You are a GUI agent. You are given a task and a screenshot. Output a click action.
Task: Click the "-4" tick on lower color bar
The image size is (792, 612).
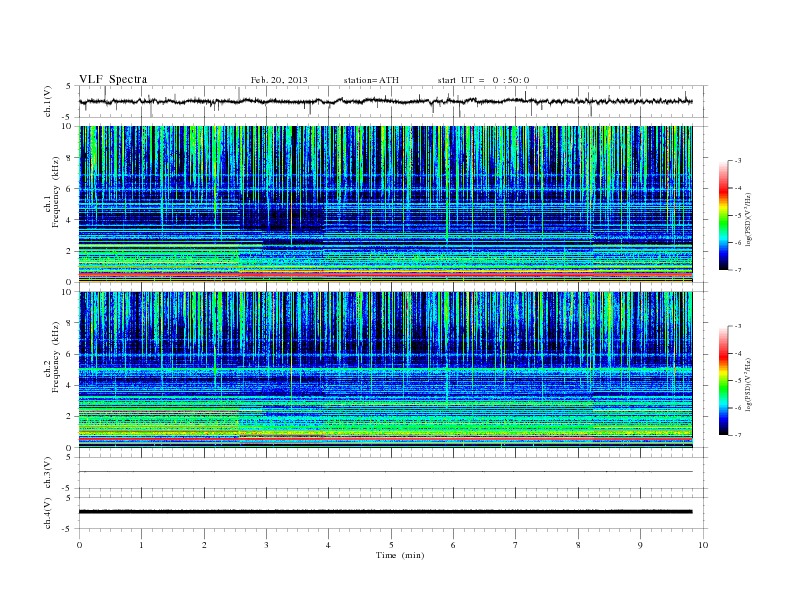pyautogui.click(x=738, y=353)
